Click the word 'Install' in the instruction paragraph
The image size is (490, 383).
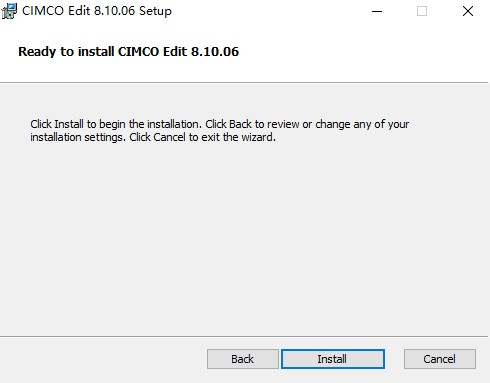click(x=69, y=124)
